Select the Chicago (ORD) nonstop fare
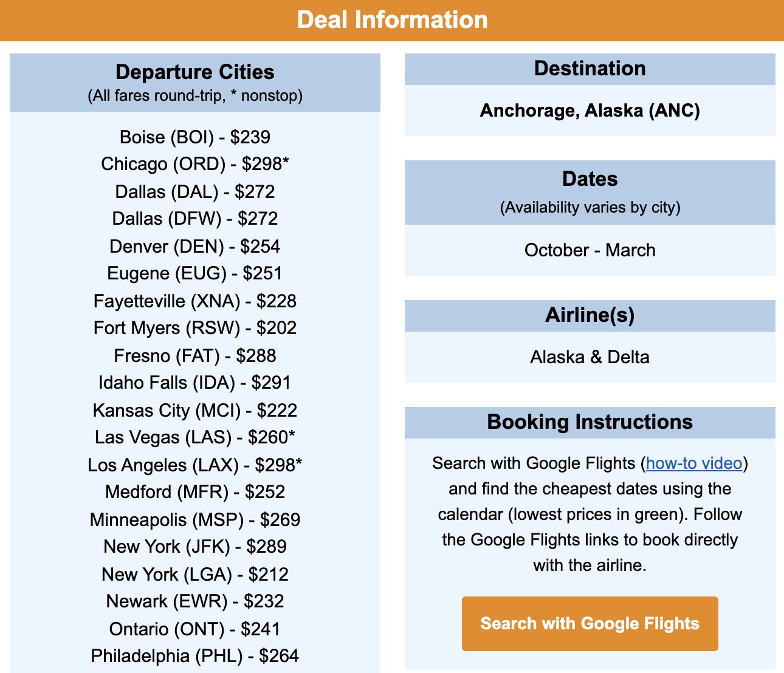The image size is (784, 673). (194, 163)
